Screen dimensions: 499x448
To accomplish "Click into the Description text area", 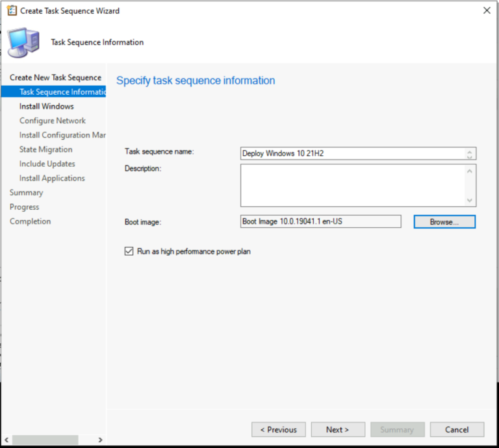I will tap(351, 185).
